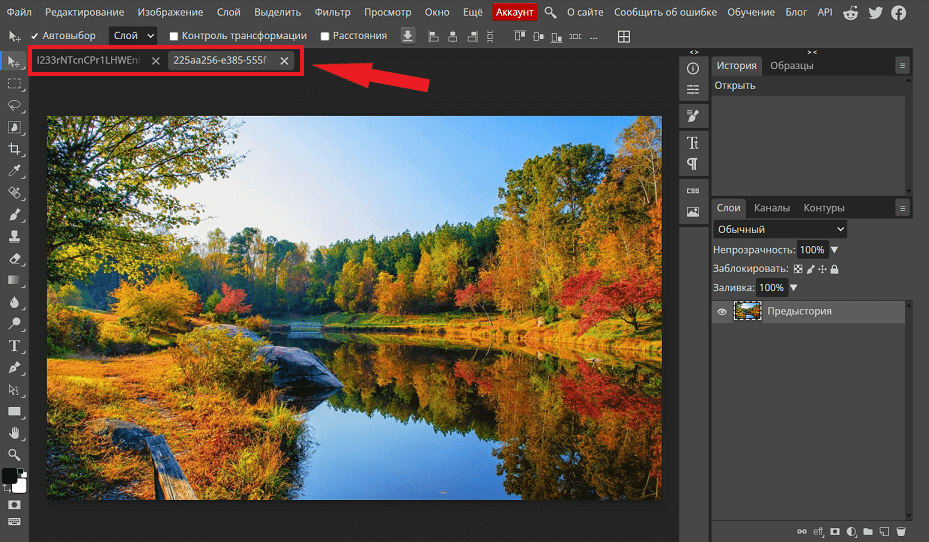The height and width of the screenshot is (542, 929).
Task: Select the Type tool in the left toolbar
Action: 15,346
